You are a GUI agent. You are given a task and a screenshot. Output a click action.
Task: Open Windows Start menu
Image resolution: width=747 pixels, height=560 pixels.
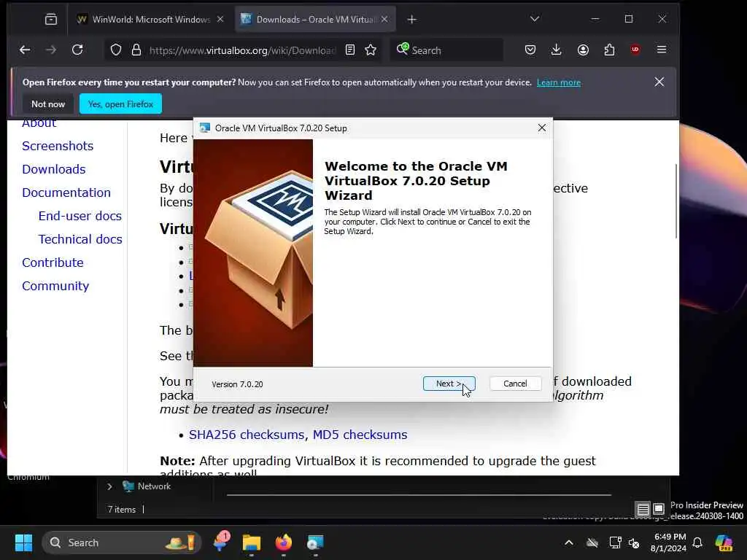pyautogui.click(x=23, y=542)
